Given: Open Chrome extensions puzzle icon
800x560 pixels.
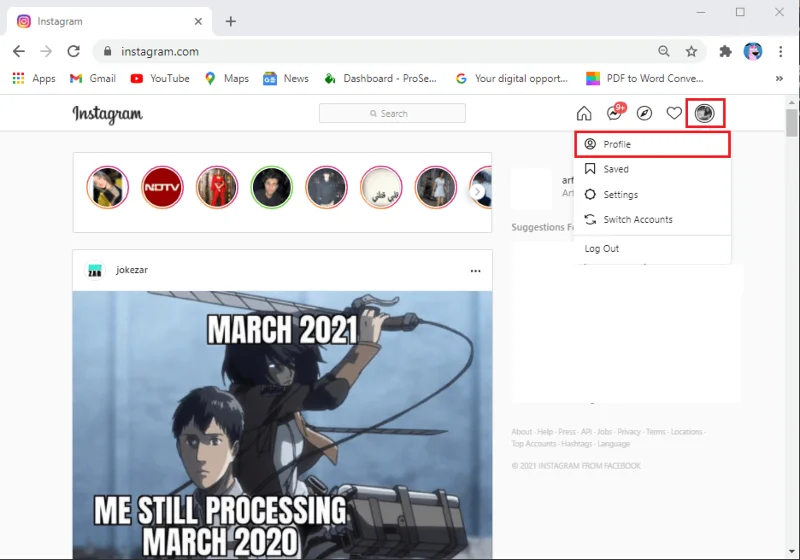Looking at the screenshot, I should [725, 51].
